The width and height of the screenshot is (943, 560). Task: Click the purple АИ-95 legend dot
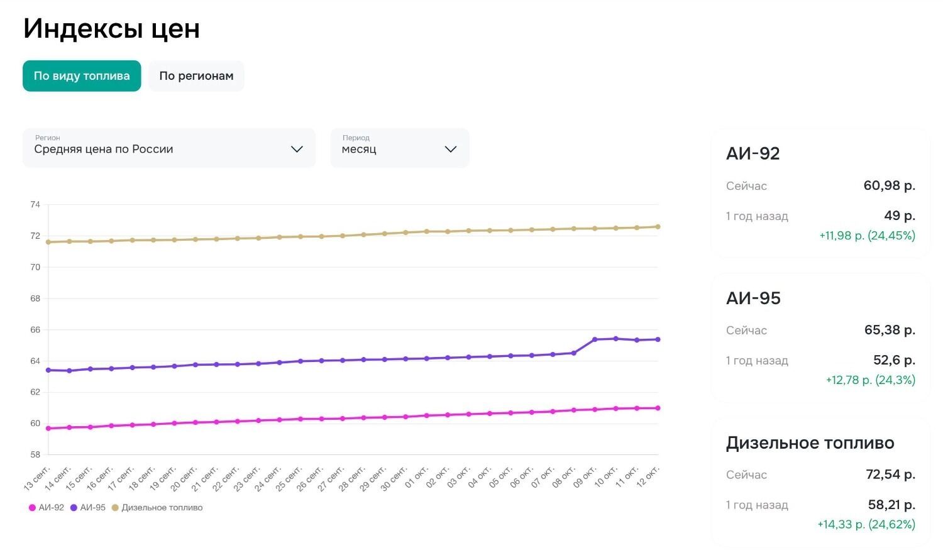(74, 508)
